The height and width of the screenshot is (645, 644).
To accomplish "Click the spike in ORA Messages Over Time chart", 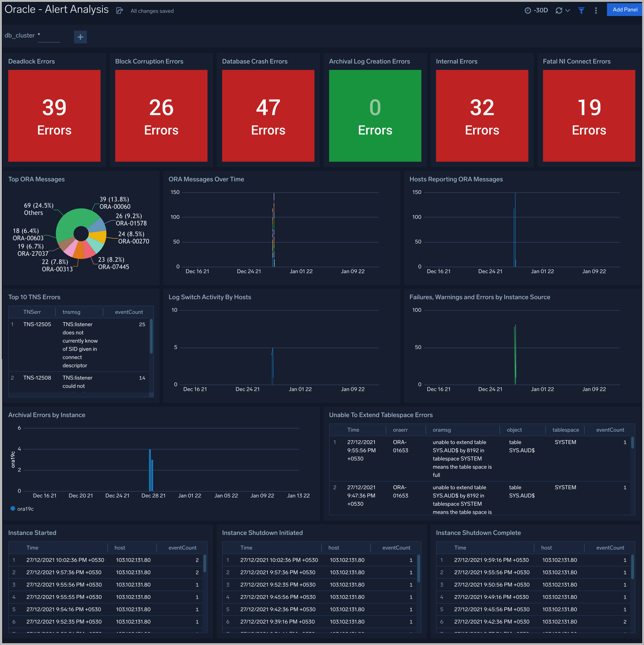I will tap(274, 230).
